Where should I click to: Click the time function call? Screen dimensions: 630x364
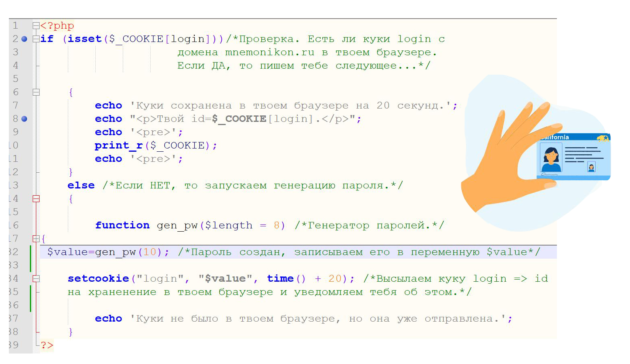(280, 279)
